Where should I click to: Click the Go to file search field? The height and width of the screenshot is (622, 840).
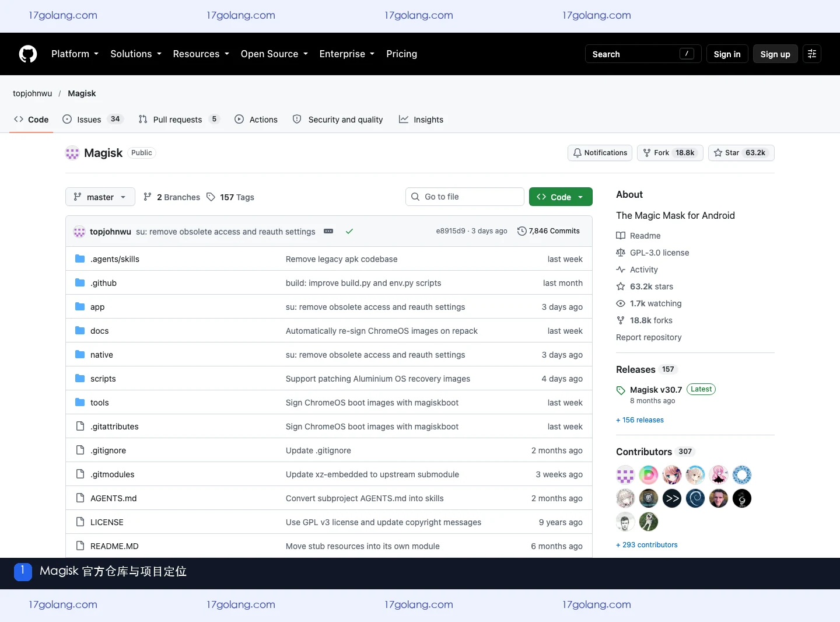[465, 197]
